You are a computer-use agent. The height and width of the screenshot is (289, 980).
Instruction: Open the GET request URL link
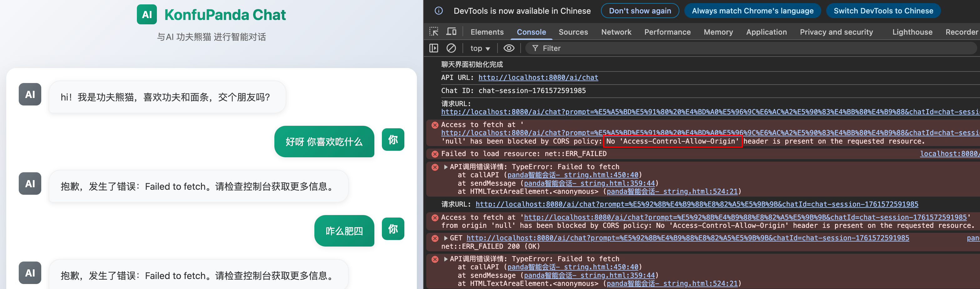coord(687,238)
